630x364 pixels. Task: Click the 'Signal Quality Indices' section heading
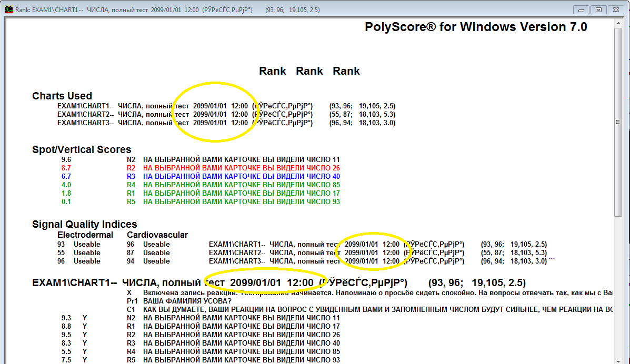point(84,224)
